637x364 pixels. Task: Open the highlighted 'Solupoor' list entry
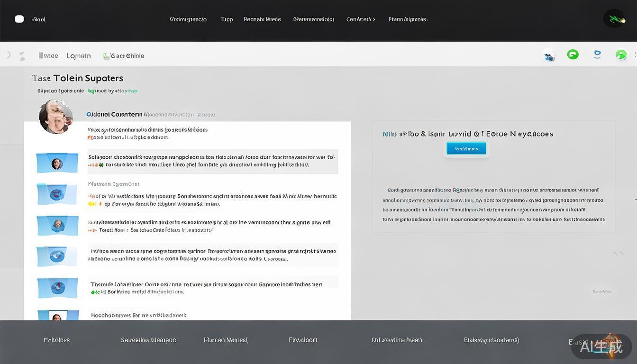tap(212, 161)
